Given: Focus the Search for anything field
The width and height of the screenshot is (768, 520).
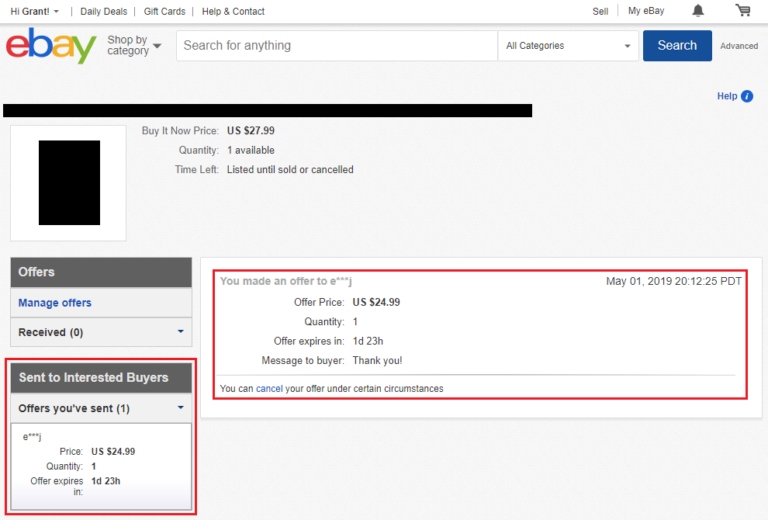Looking at the screenshot, I should point(336,46).
